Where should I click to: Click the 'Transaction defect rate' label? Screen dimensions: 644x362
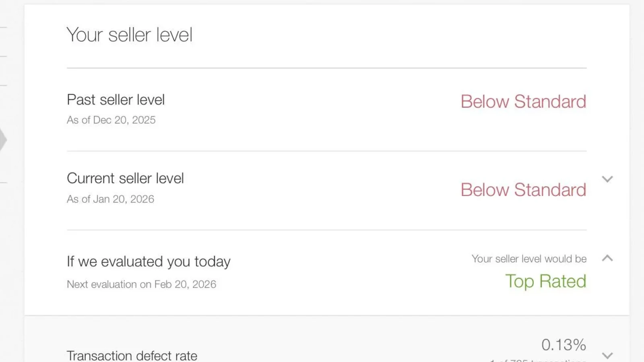coord(132,356)
